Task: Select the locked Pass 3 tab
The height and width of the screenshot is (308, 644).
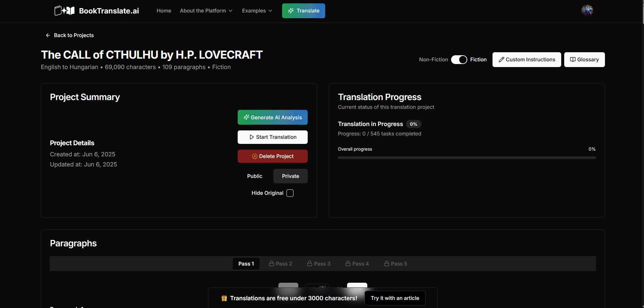Action: point(319,264)
